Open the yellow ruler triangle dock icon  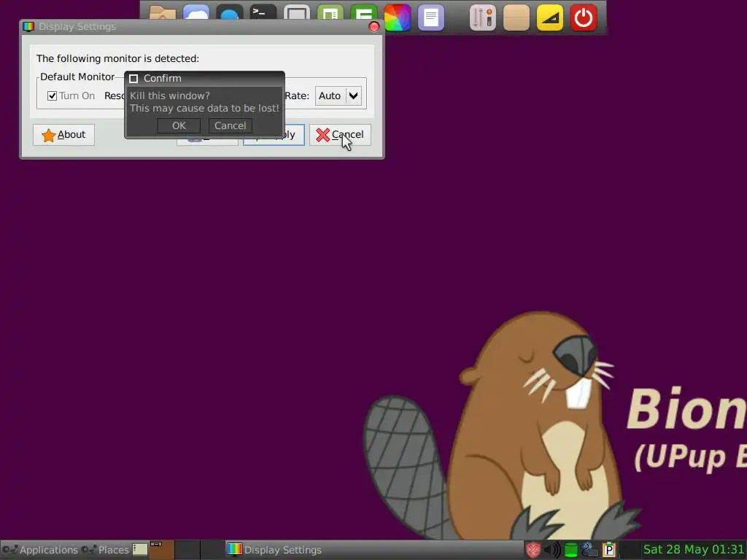point(550,17)
